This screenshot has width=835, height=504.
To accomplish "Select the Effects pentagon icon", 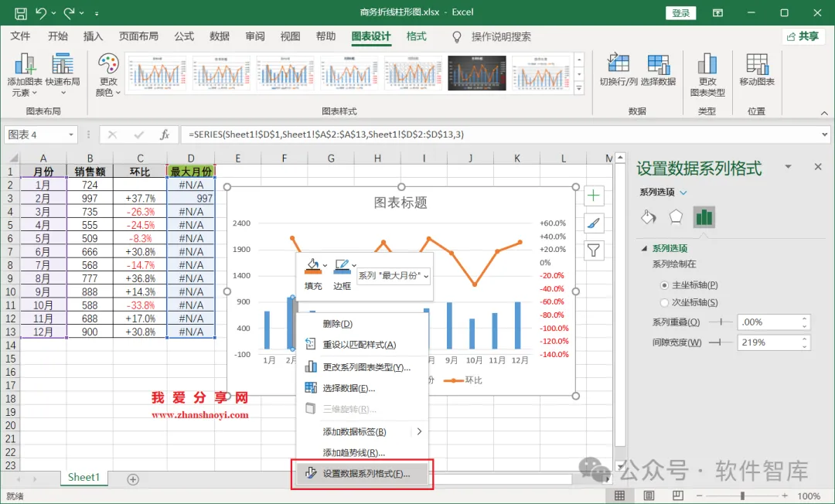I will coord(676,216).
